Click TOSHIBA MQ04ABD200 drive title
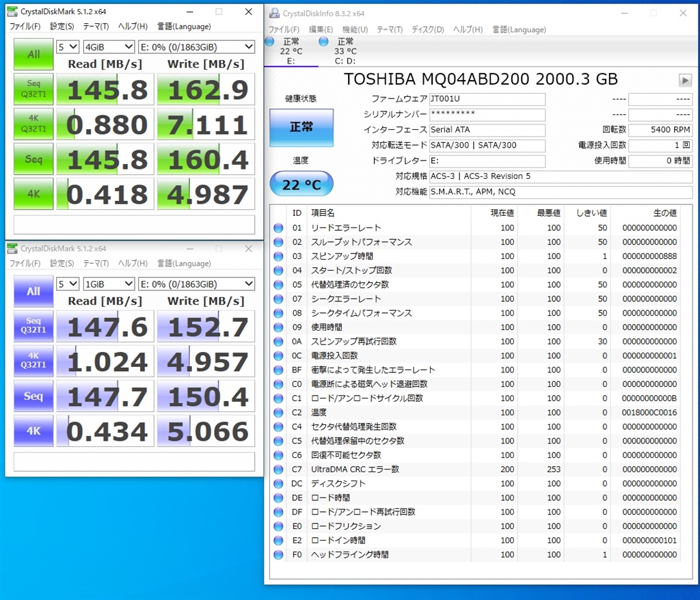The width and height of the screenshot is (700, 600). tap(481, 79)
